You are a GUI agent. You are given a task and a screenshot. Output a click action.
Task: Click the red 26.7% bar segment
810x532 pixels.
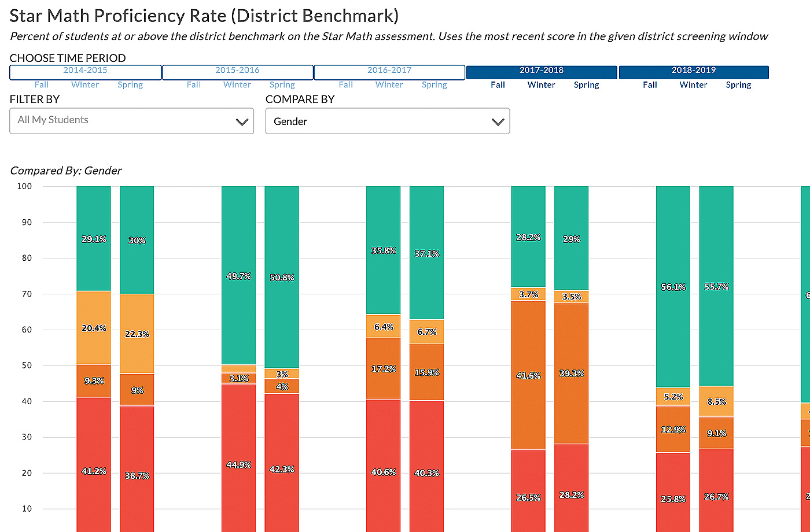coord(716,490)
